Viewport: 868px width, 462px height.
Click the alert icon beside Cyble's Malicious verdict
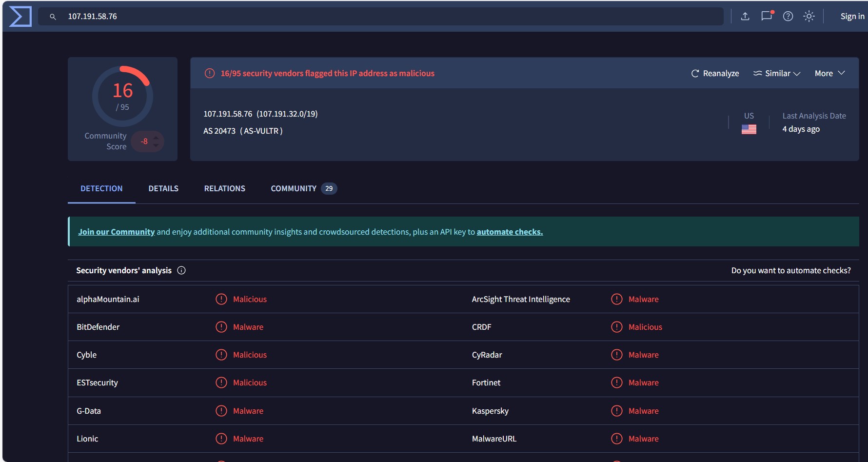coord(221,355)
